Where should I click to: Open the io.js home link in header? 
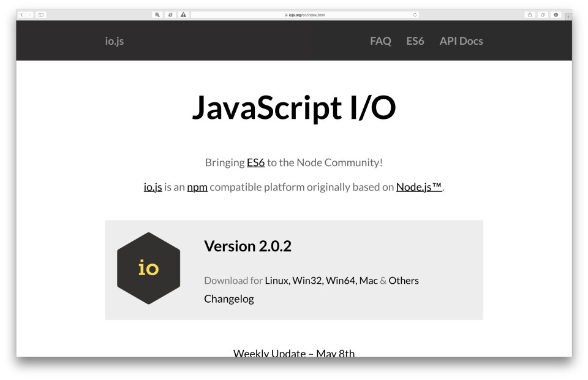pos(115,41)
